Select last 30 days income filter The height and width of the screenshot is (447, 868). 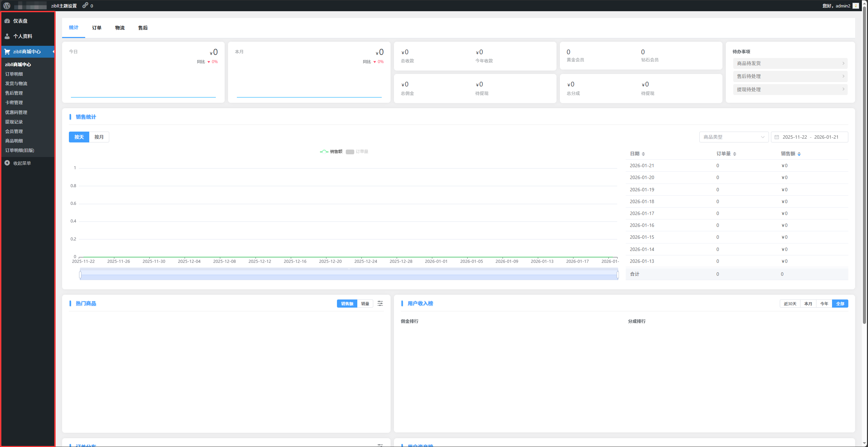pos(790,304)
